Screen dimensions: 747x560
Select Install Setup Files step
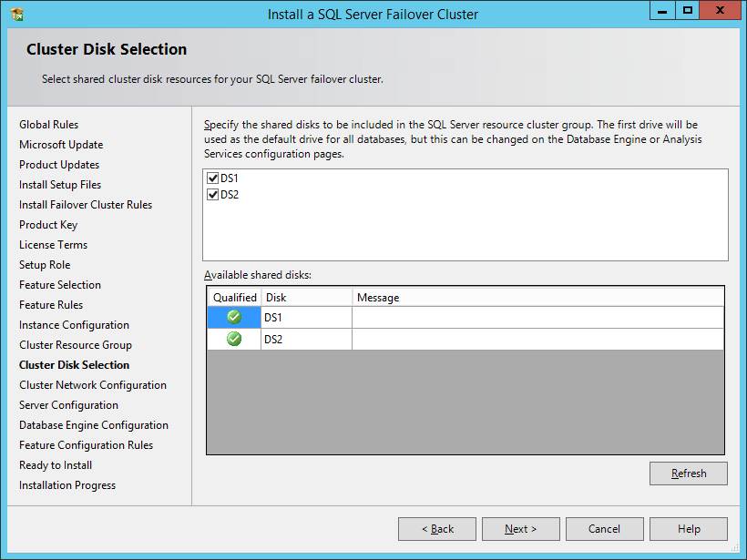tap(60, 184)
